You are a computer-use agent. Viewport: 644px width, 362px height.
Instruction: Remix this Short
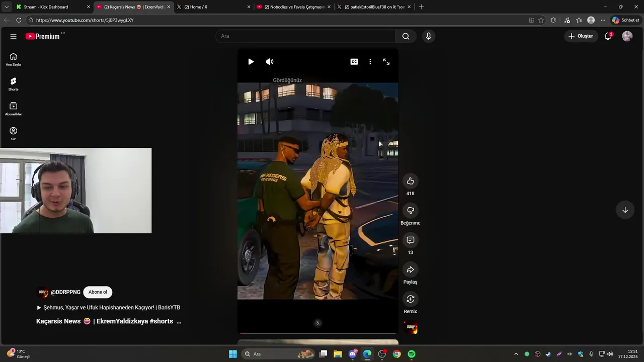[x=411, y=299]
